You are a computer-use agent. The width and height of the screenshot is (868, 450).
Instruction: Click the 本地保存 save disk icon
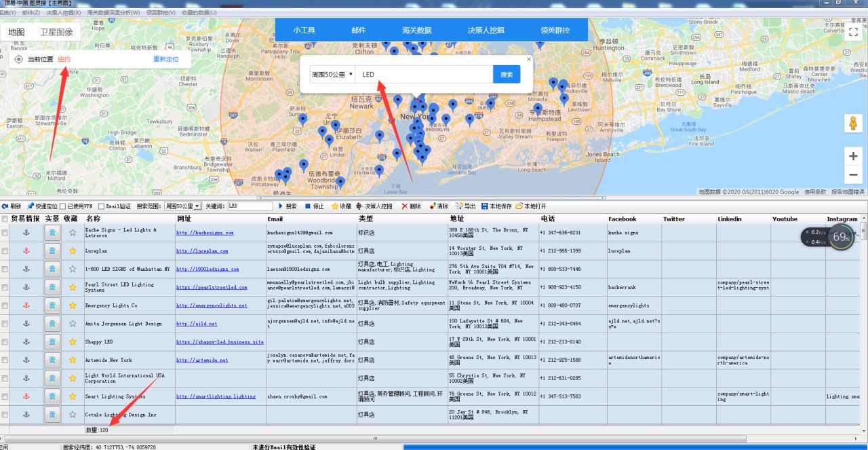pos(484,206)
